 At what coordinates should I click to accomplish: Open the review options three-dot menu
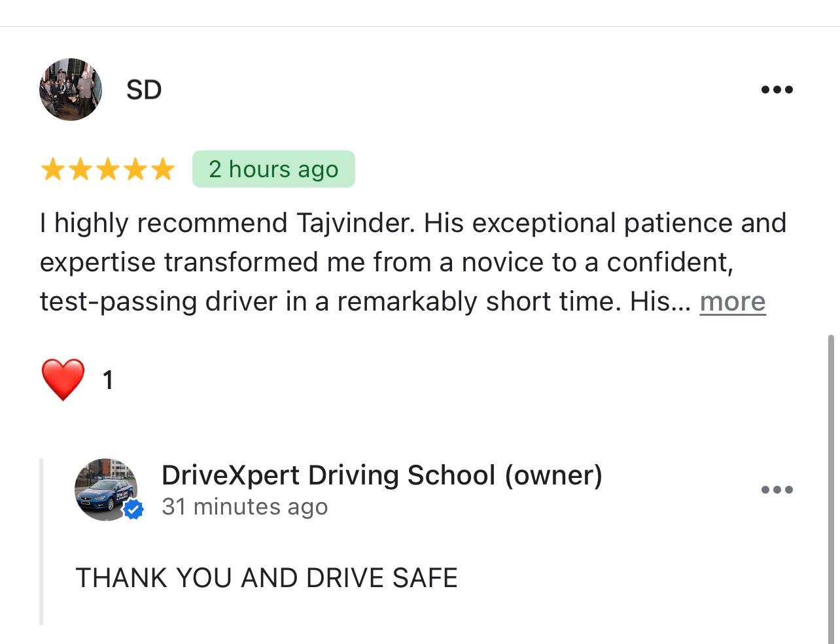click(777, 90)
